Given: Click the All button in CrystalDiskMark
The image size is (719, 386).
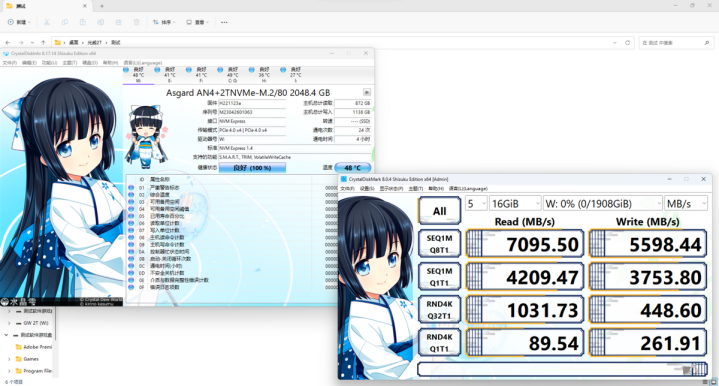Looking at the screenshot, I should point(439,211).
